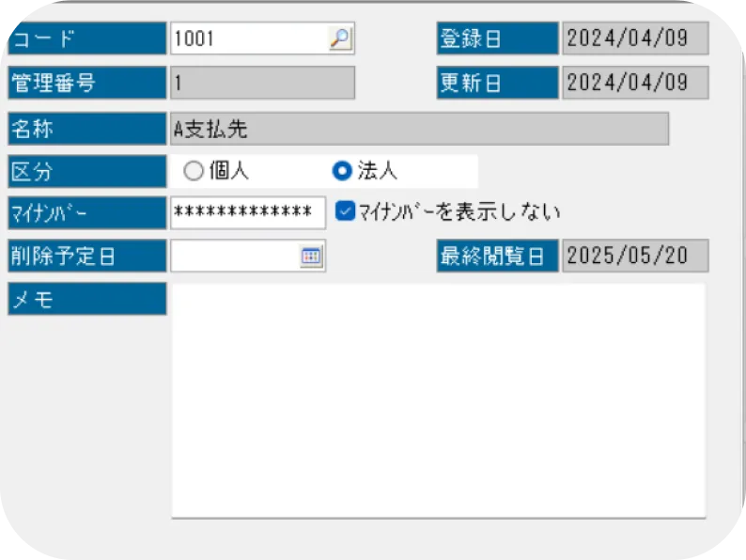Click the magnifier search icon in コード field
Screen dimensions: 746x560
339,39
